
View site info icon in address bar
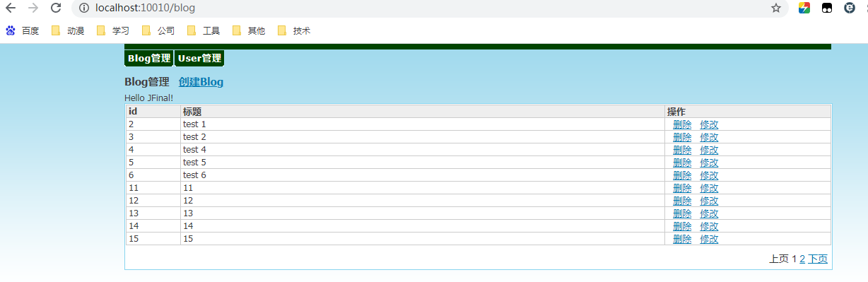coord(84,8)
